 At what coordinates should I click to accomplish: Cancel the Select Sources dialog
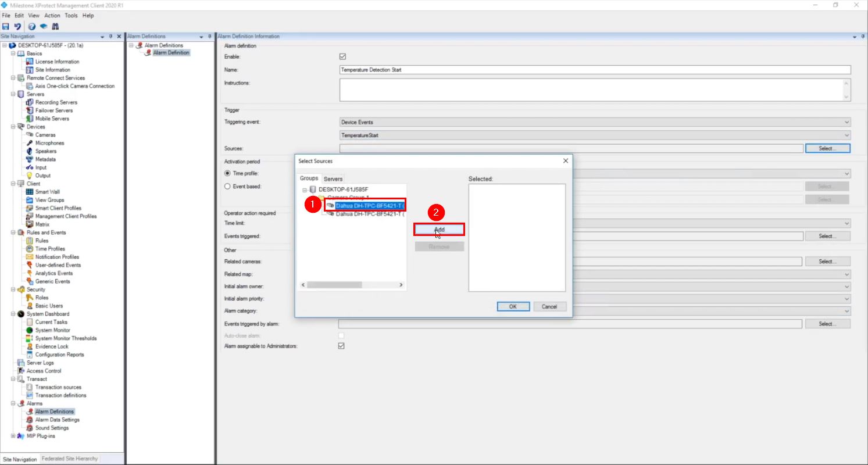549,306
